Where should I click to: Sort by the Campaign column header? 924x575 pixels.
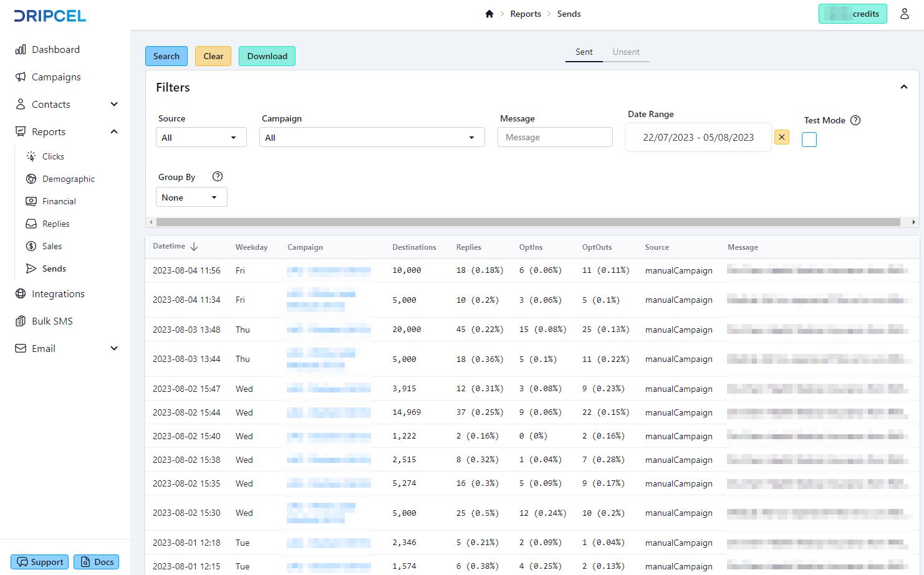(x=305, y=247)
